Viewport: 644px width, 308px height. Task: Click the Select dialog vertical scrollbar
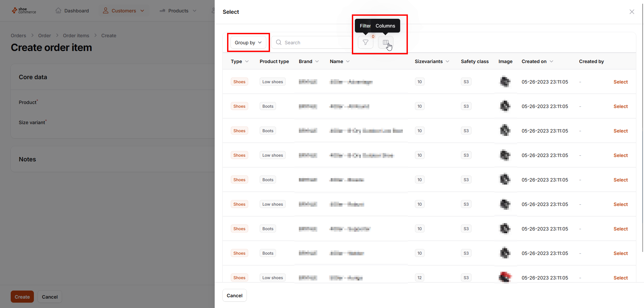[643, 127]
